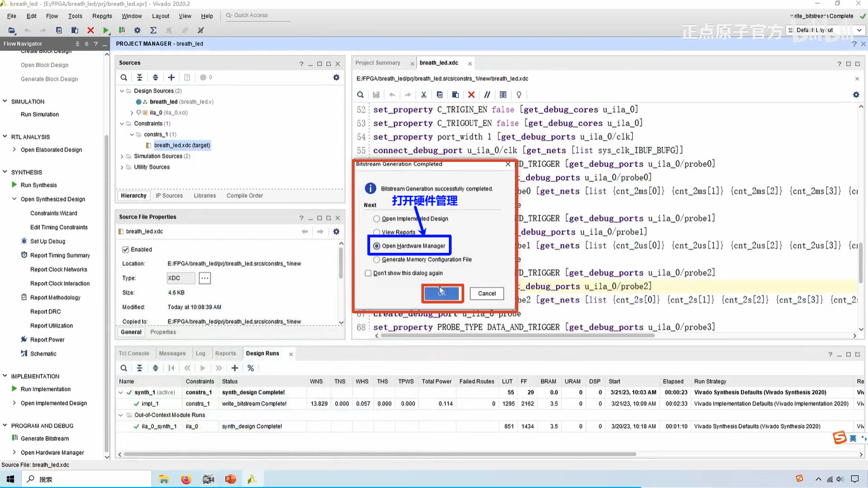Collapse Constraints tree node
The height and width of the screenshot is (488, 868).
pos(122,123)
